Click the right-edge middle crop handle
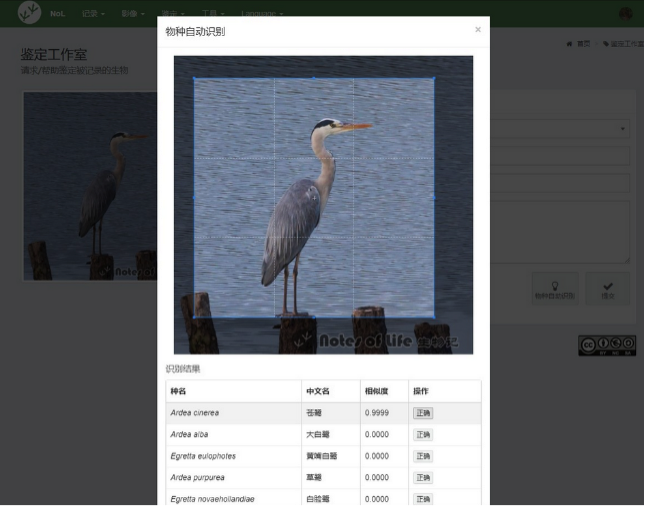Viewport: 645px width, 507px height. (x=434, y=197)
